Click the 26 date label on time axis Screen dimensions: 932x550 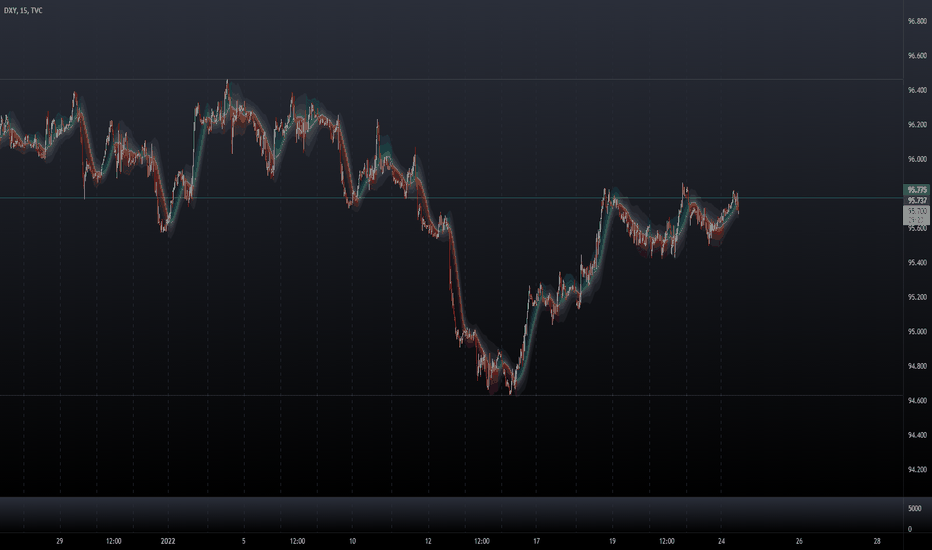799,541
